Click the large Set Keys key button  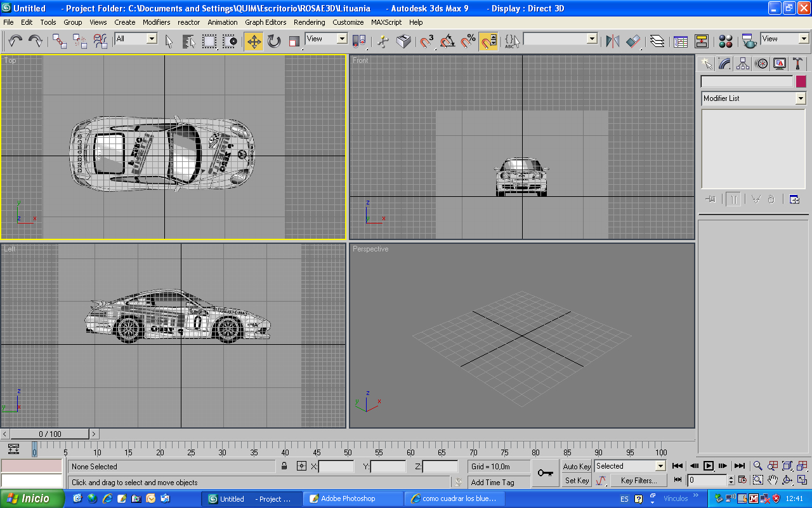545,473
